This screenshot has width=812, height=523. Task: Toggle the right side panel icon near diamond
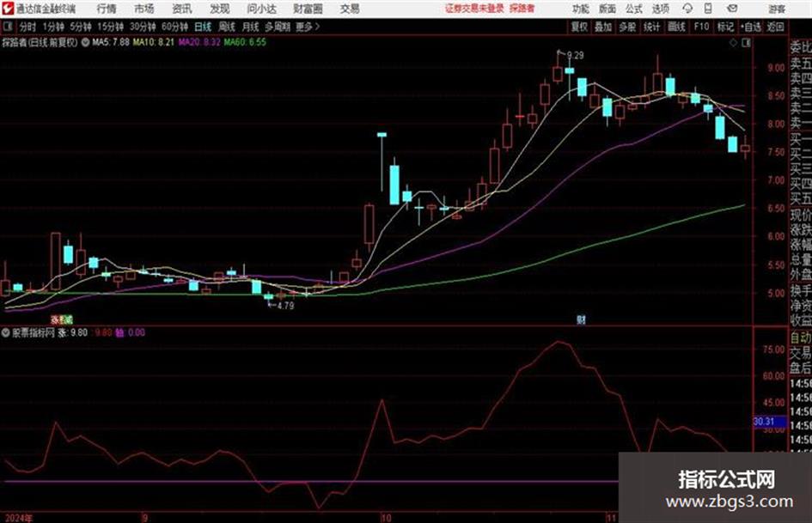746,43
